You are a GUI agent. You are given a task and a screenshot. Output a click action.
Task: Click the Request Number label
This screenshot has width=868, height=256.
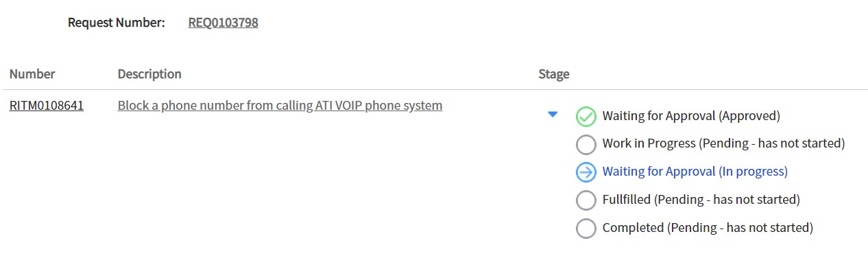[x=117, y=23]
